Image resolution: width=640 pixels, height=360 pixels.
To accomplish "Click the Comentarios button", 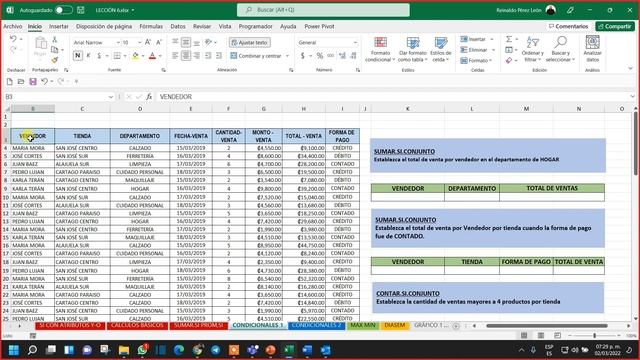I will coord(569,26).
